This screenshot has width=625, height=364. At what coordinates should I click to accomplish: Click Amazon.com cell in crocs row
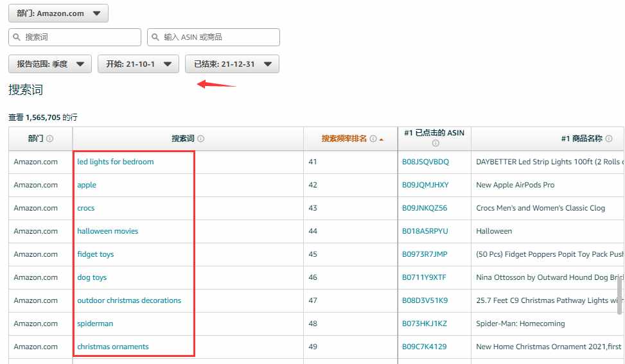[x=35, y=208]
